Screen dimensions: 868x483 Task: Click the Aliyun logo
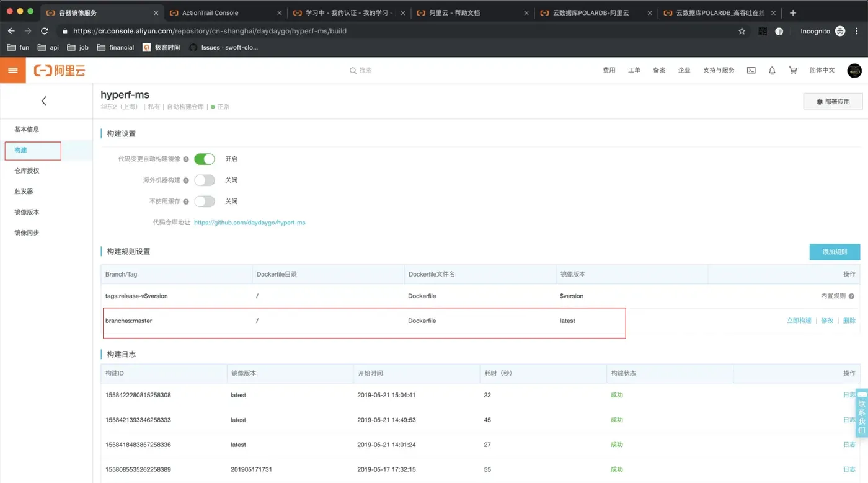(x=60, y=71)
